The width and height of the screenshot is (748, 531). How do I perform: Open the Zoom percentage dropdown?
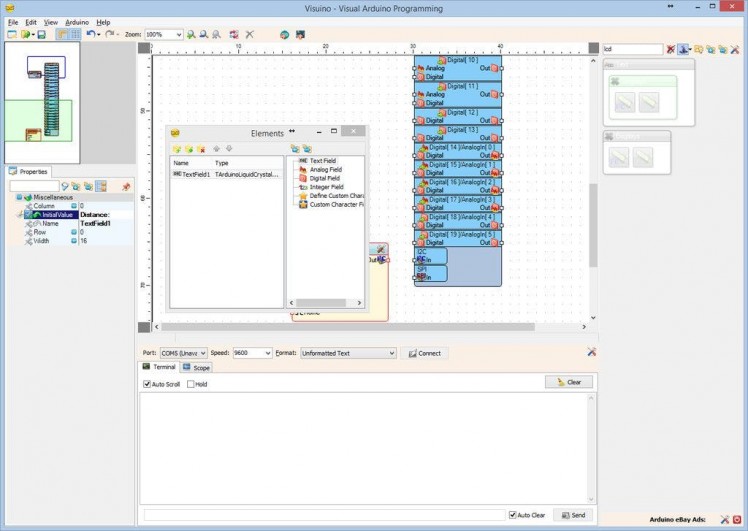pos(178,34)
